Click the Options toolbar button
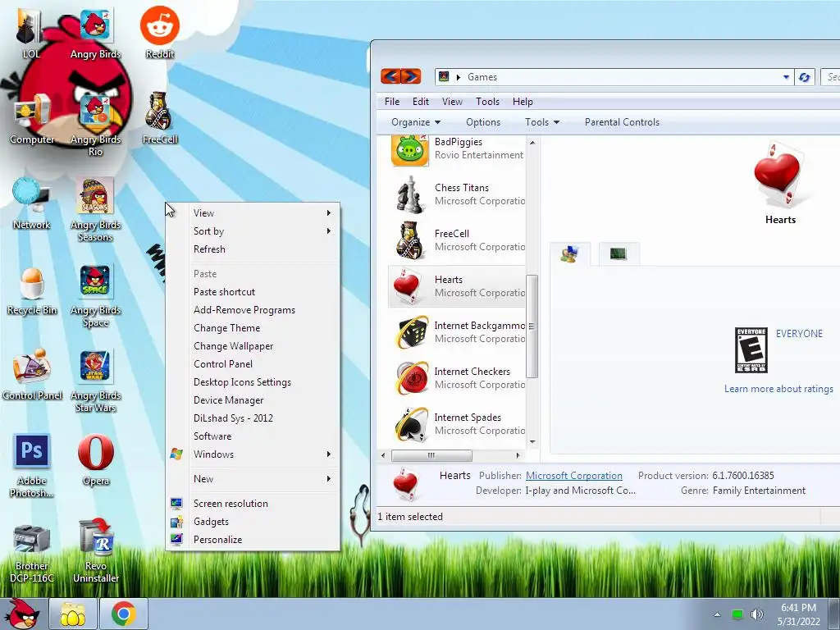This screenshot has height=630, width=840. pyautogui.click(x=482, y=122)
